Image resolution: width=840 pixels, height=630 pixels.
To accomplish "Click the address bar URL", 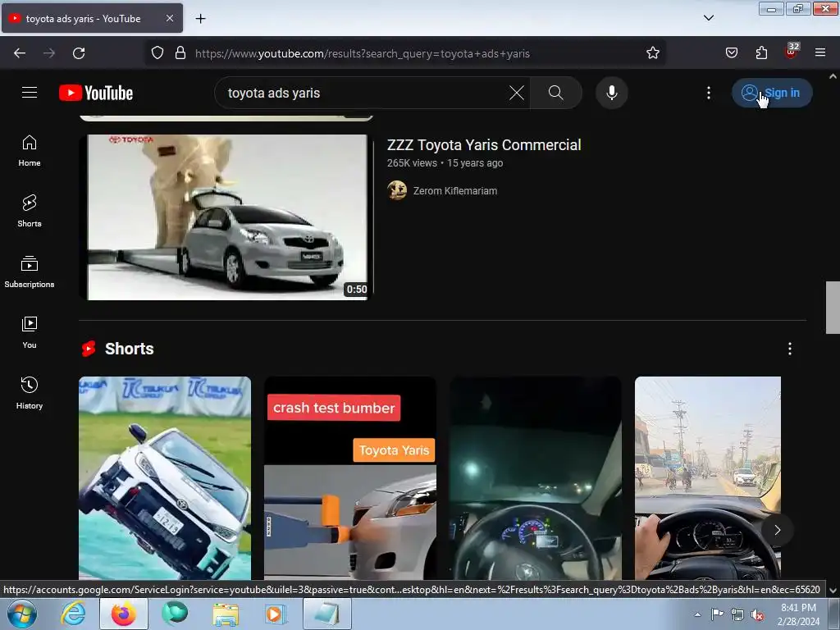I will click(362, 53).
